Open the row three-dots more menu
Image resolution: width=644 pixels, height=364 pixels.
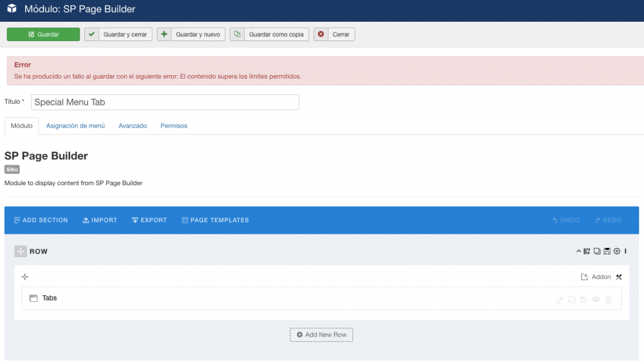pyautogui.click(x=625, y=251)
